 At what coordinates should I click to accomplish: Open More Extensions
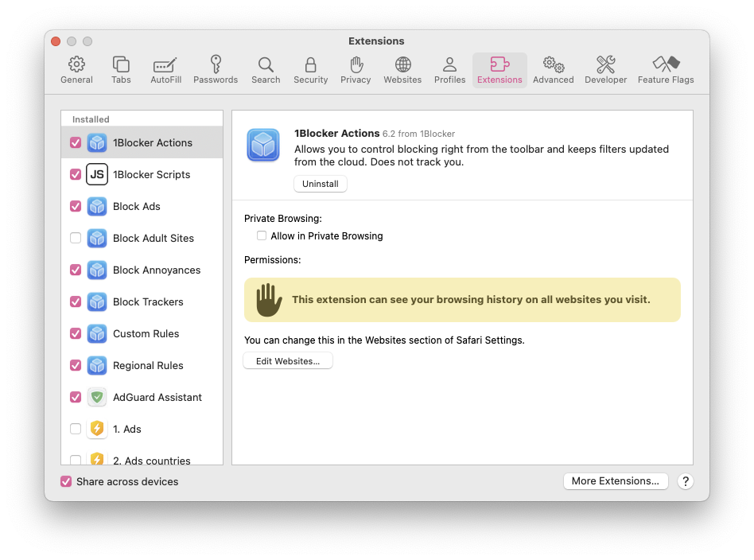616,481
